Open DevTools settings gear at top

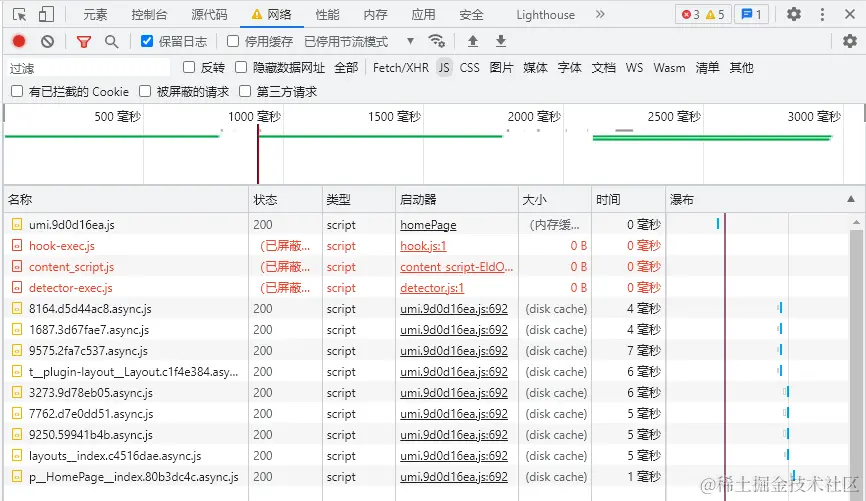click(794, 14)
